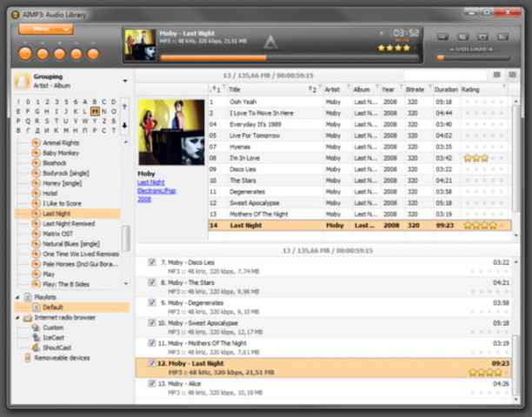532x417 pixels.
Task: Click the disc icon next to Matrix OST
Action: point(36,234)
